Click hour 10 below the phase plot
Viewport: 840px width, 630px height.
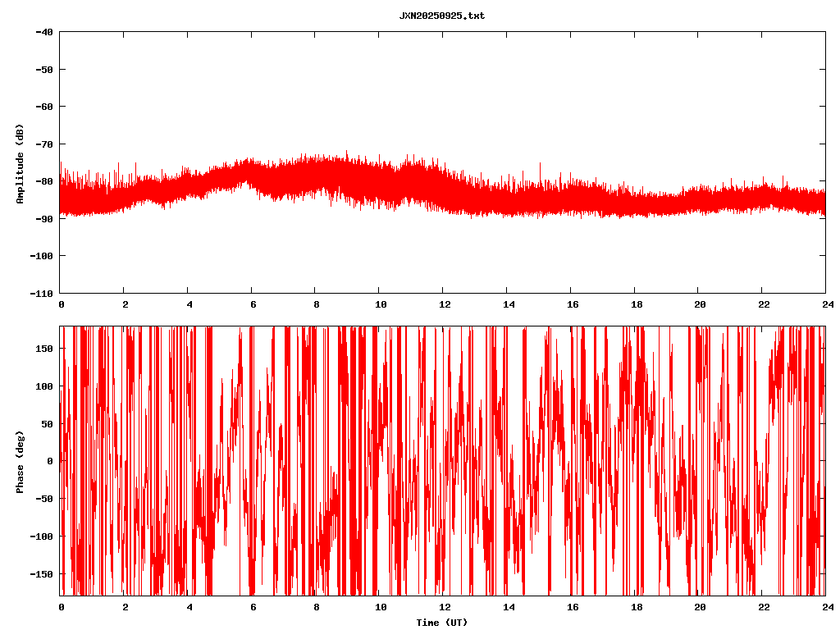(x=379, y=607)
